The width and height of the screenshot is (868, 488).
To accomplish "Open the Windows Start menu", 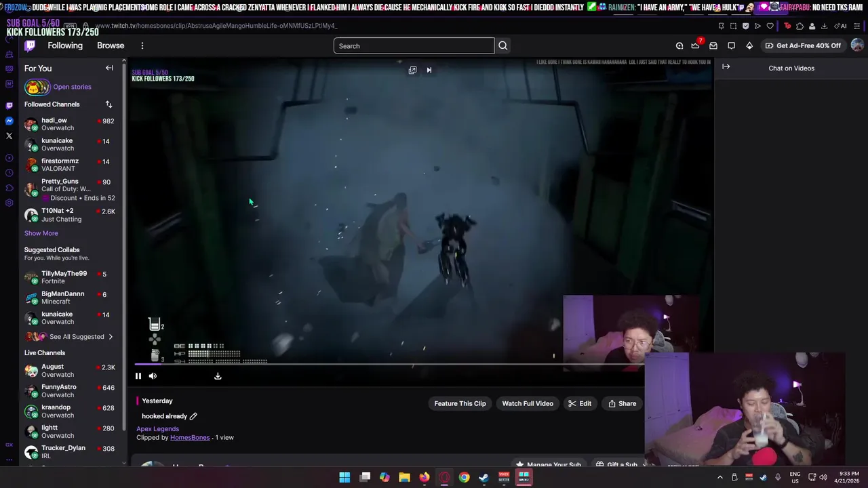I will coord(344,477).
